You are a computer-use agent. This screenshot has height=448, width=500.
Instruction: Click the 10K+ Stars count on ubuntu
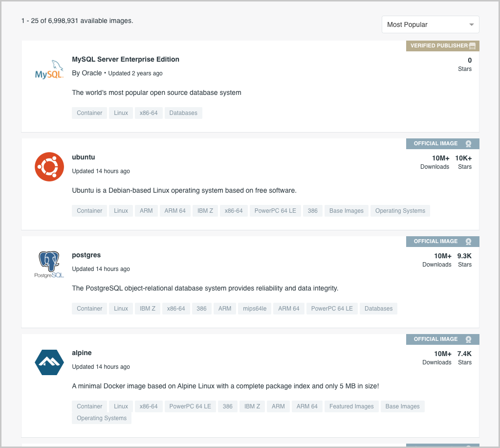click(464, 162)
